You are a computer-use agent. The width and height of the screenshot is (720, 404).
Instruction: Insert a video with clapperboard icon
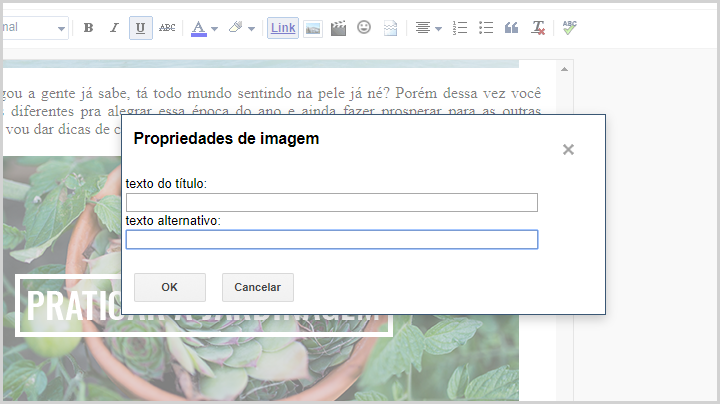(338, 28)
